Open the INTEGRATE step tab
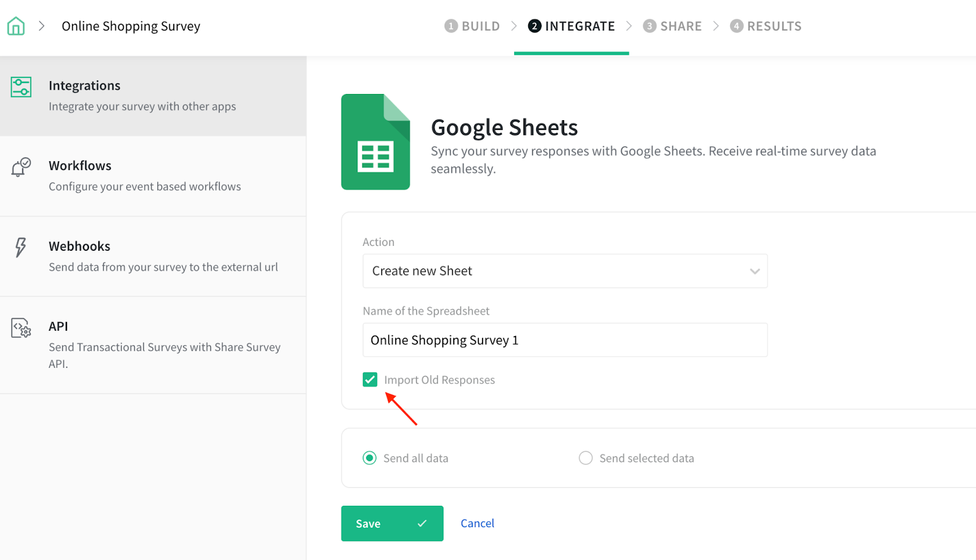The width and height of the screenshot is (976, 560). pos(572,26)
